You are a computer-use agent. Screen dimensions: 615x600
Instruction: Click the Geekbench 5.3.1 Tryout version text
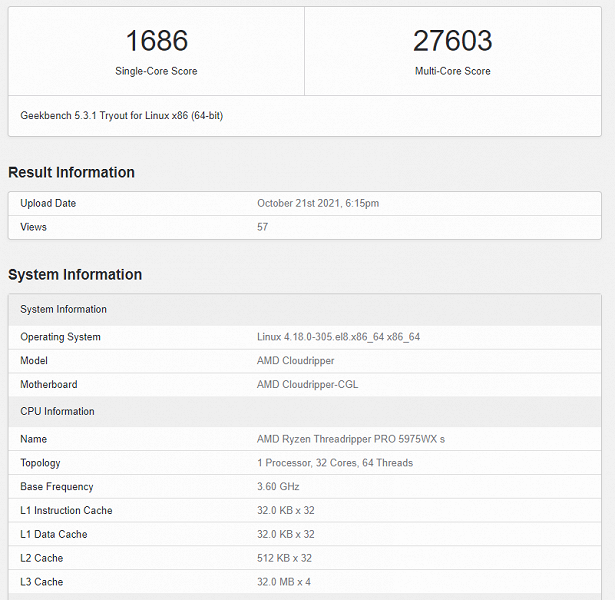tap(121, 116)
